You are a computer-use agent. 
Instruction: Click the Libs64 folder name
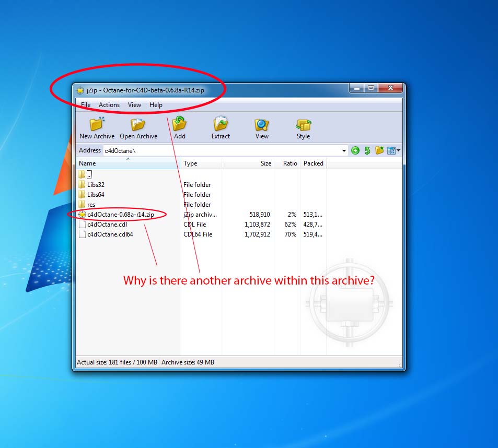96,194
